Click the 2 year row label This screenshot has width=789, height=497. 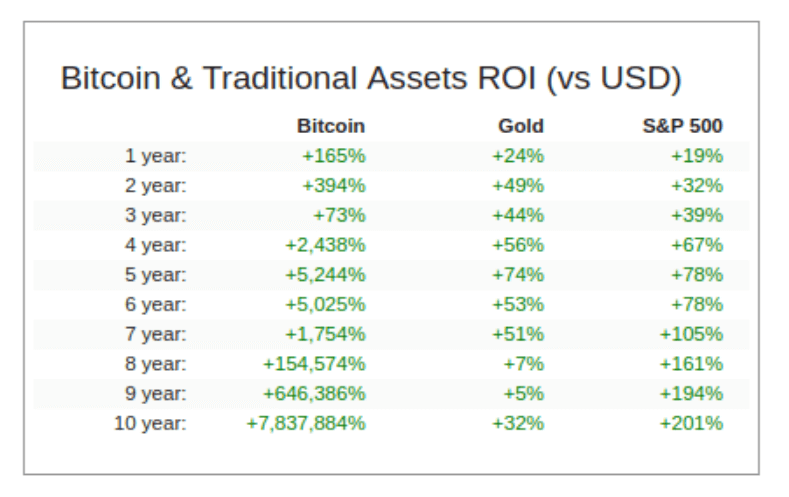click(155, 186)
